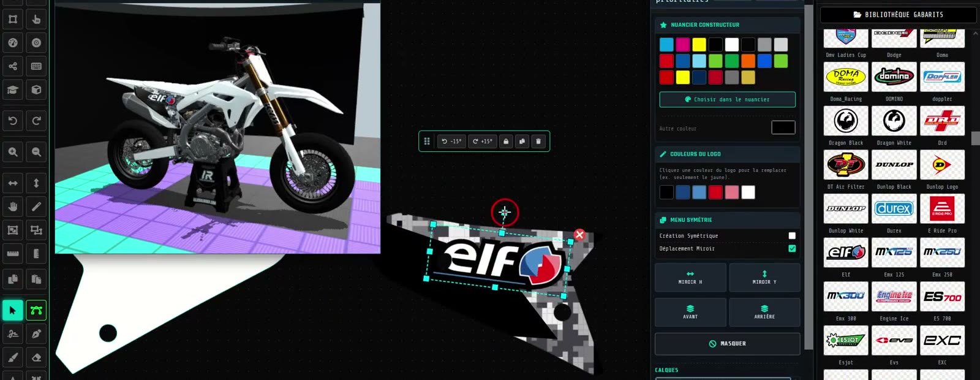Open the Bibliothèque Gabarits header
The width and height of the screenshot is (980, 380).
coord(898,15)
